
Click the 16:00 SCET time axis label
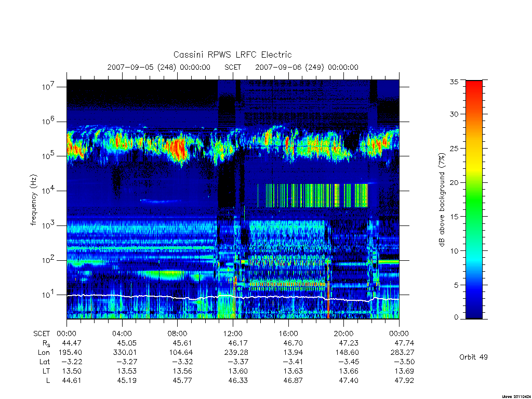pos(288,334)
